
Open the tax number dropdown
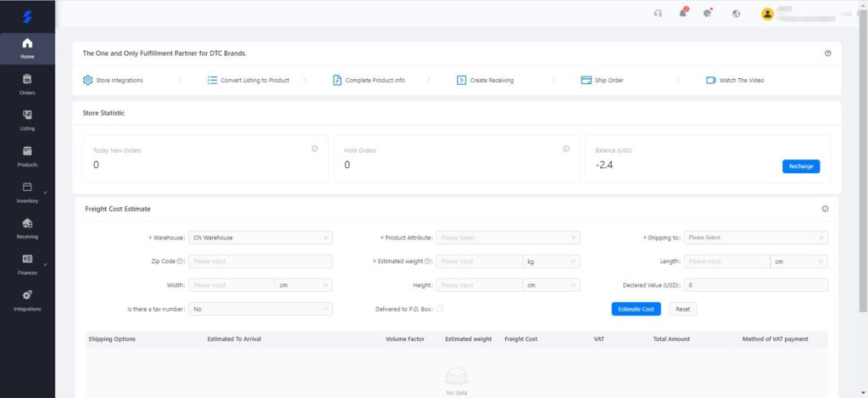point(260,309)
